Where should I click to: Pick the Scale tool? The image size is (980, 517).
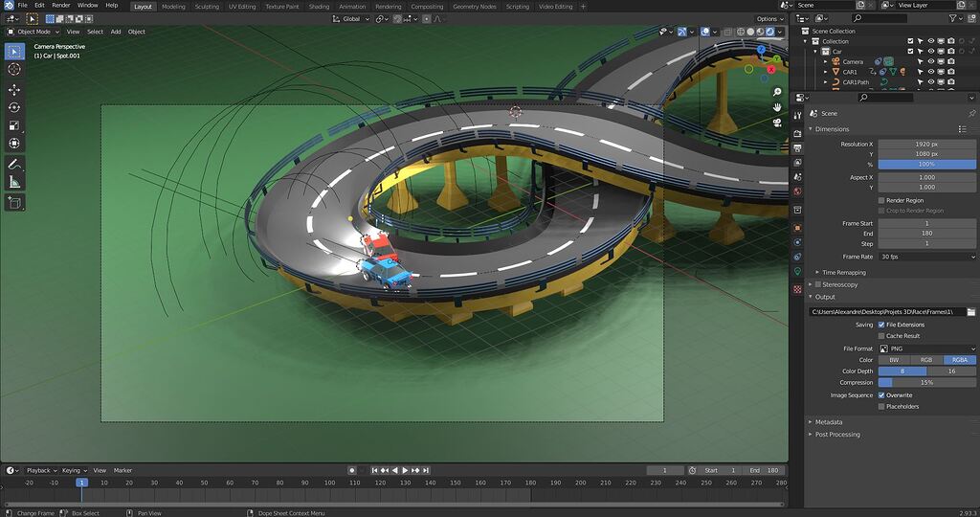pyautogui.click(x=14, y=125)
